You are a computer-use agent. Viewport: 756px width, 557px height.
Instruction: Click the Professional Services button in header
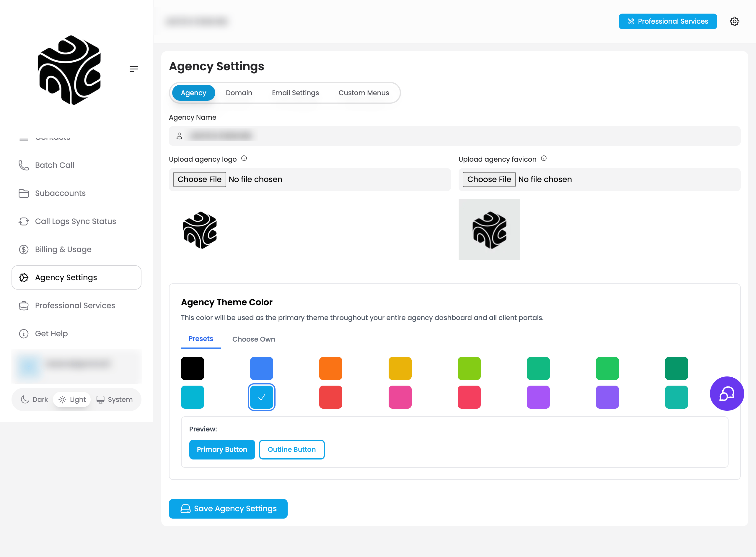point(667,21)
